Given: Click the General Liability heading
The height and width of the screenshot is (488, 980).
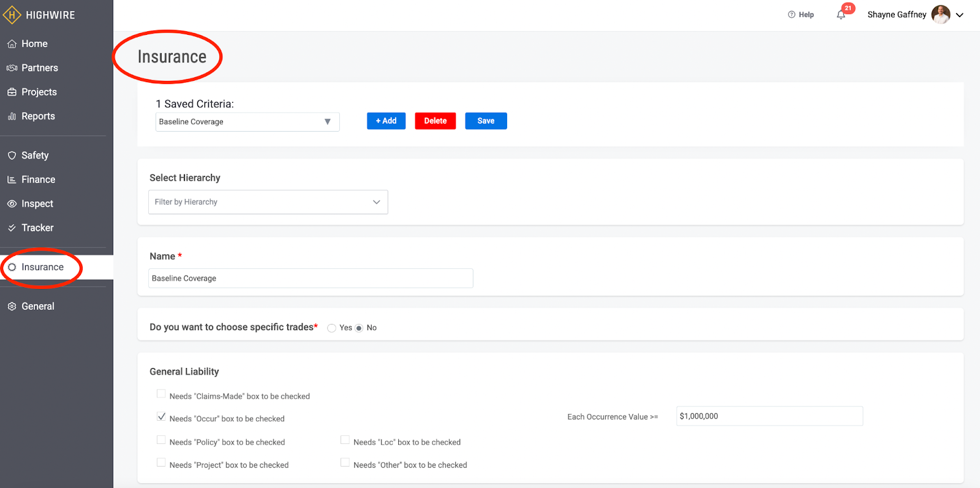Looking at the screenshot, I should [184, 372].
